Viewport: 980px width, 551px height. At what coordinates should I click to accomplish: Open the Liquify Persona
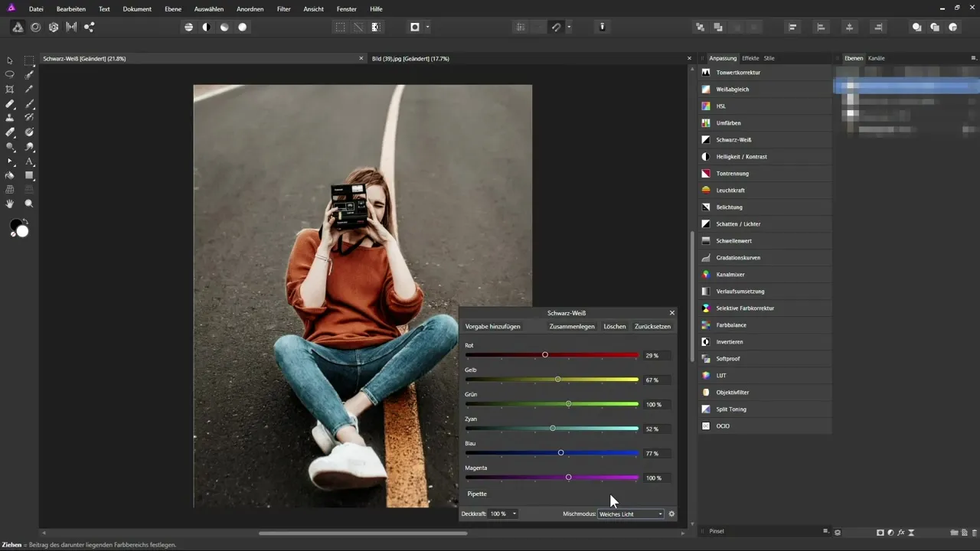pos(35,27)
